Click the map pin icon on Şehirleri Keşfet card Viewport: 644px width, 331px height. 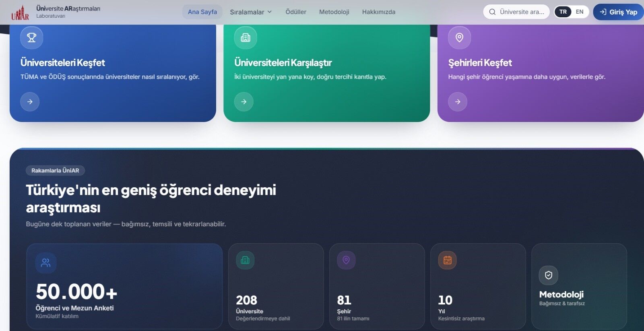[459, 37]
